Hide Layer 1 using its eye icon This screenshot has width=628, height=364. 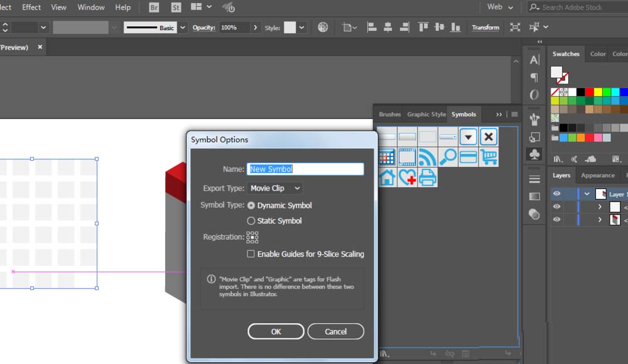(557, 194)
